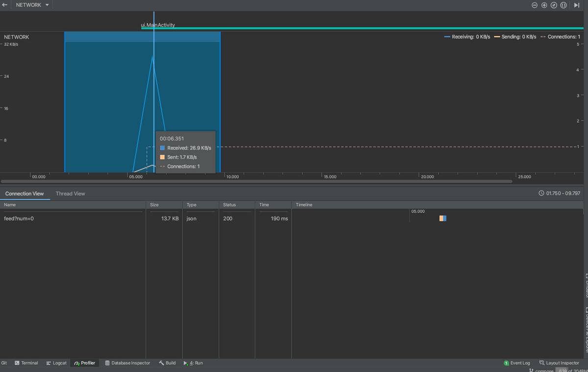The image size is (588, 372).
Task: Click the zoom out timeline icon
Action: coord(535,5)
